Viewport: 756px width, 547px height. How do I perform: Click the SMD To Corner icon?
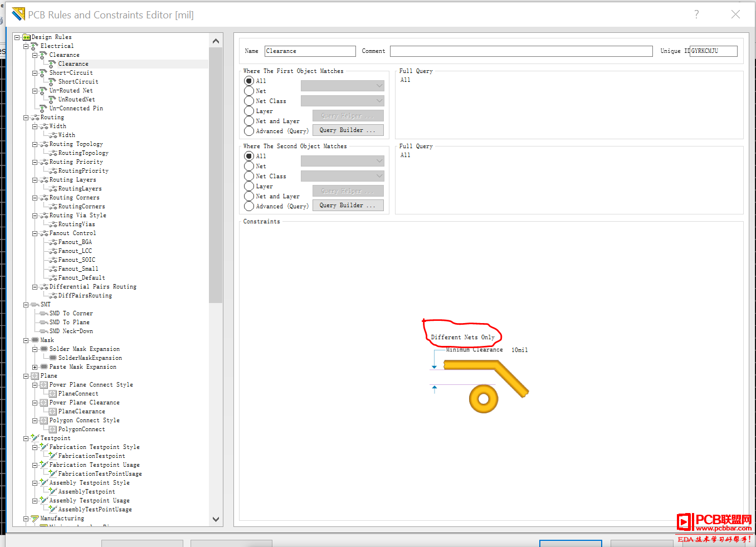(x=44, y=314)
